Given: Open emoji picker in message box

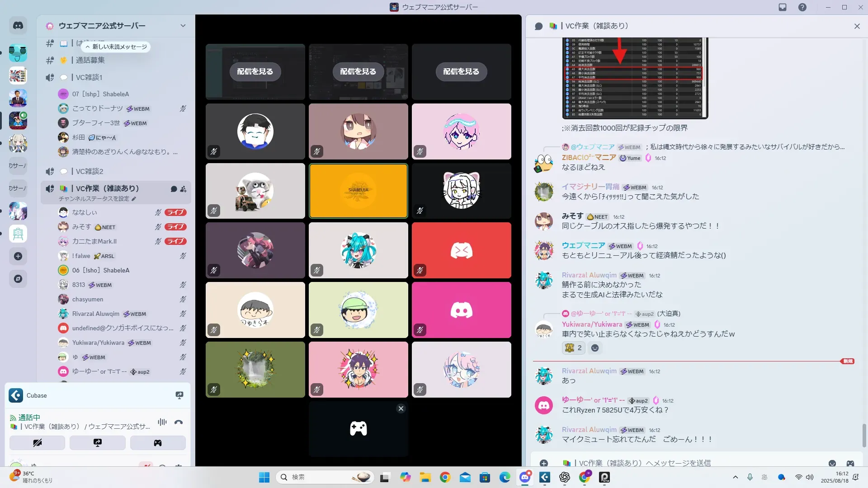Looking at the screenshot, I should 832,463.
